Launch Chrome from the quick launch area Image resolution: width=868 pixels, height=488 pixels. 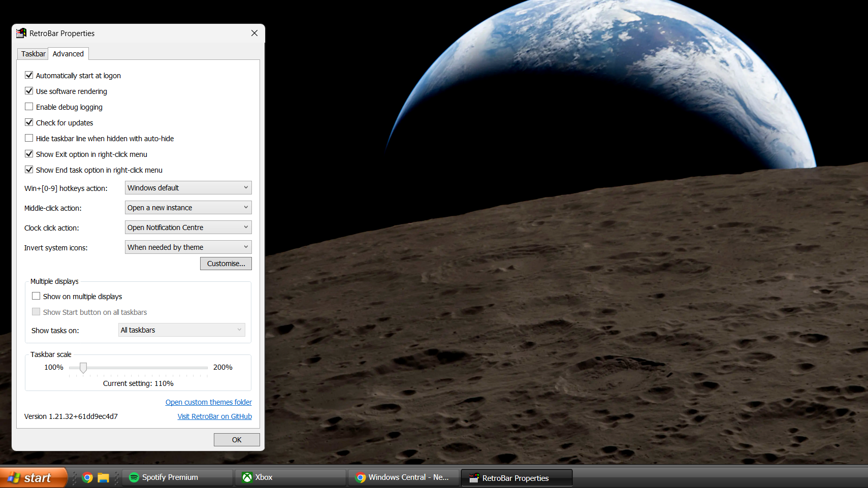coord(87,477)
